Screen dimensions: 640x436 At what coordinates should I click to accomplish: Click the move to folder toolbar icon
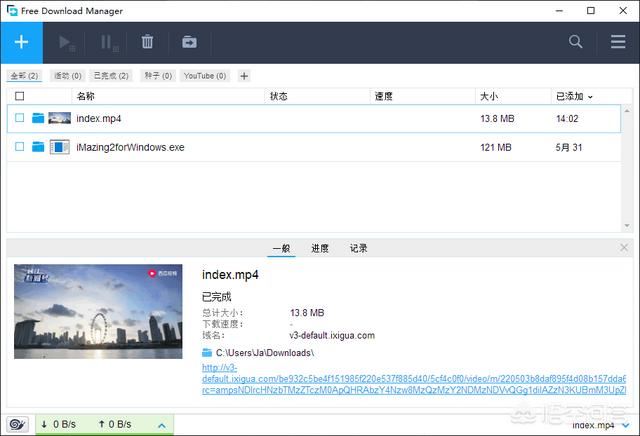click(x=189, y=42)
